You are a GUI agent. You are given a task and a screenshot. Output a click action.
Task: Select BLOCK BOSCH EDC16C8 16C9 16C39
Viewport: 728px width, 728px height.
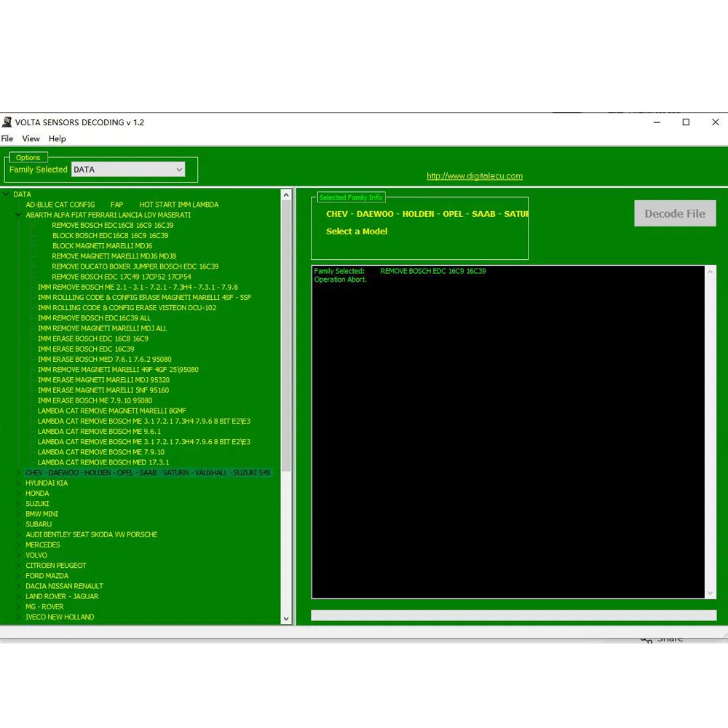tap(110, 235)
